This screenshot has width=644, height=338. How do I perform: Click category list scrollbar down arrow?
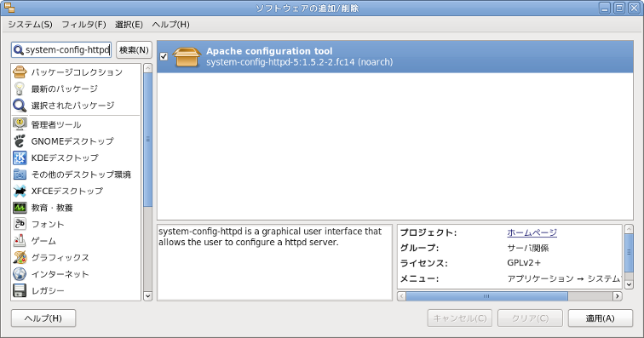pyautogui.click(x=148, y=295)
